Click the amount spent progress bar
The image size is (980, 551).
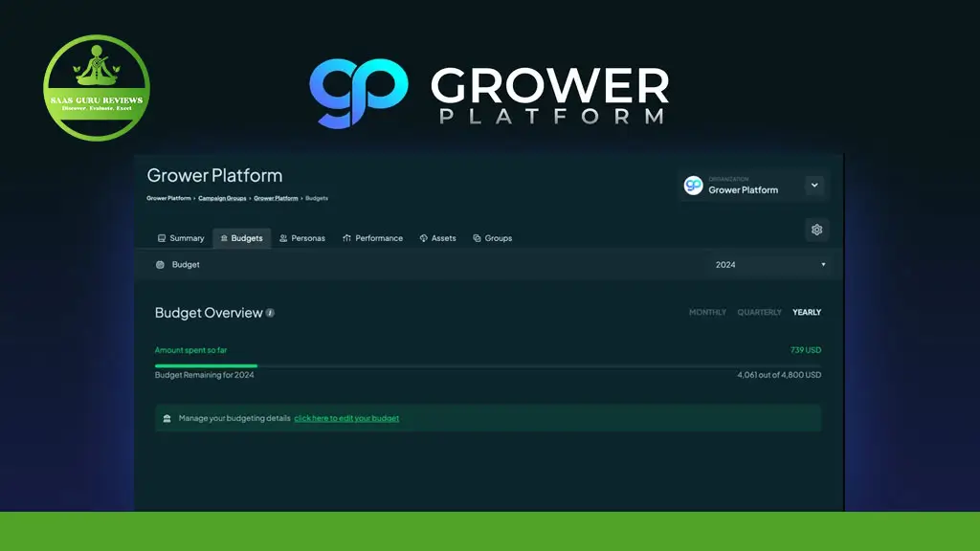(488, 366)
